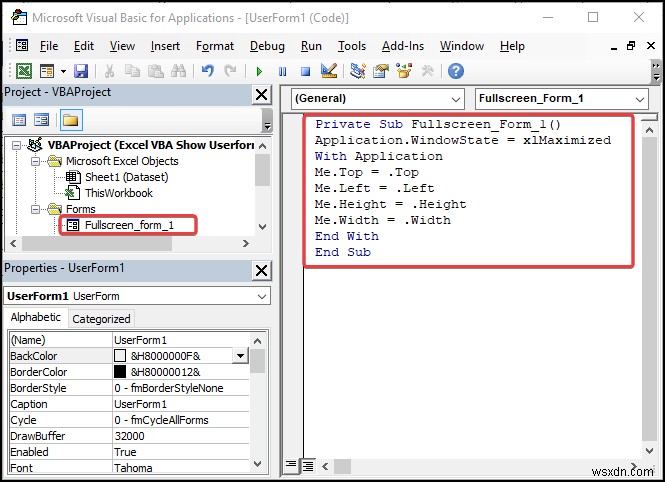Open the File menu
This screenshot has width=665, height=482.
pyautogui.click(x=49, y=46)
